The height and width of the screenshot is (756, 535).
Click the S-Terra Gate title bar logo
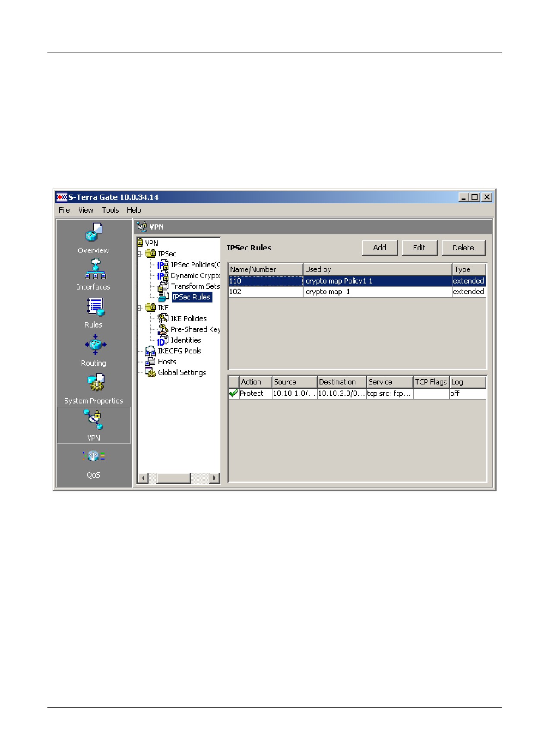point(62,197)
